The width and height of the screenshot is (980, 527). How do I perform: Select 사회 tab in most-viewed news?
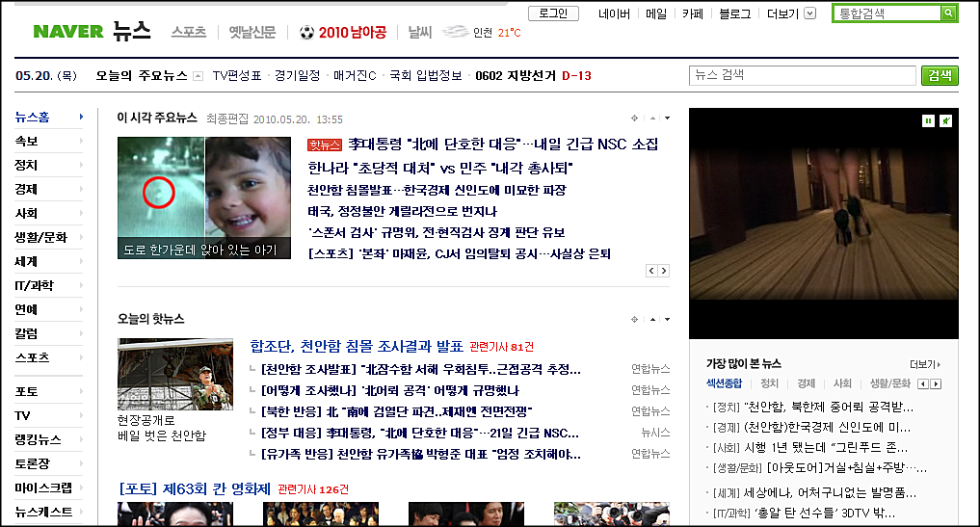point(842,383)
